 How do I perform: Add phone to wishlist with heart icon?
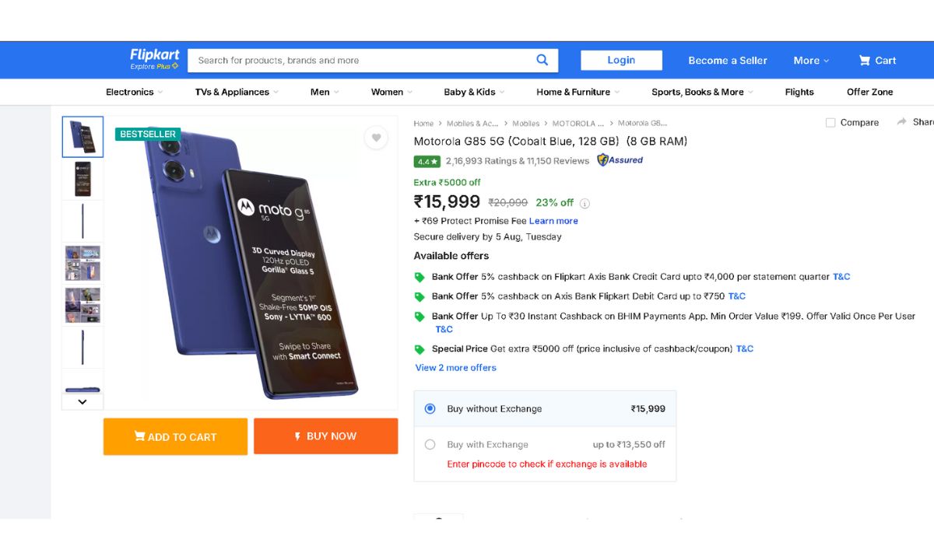click(x=376, y=138)
